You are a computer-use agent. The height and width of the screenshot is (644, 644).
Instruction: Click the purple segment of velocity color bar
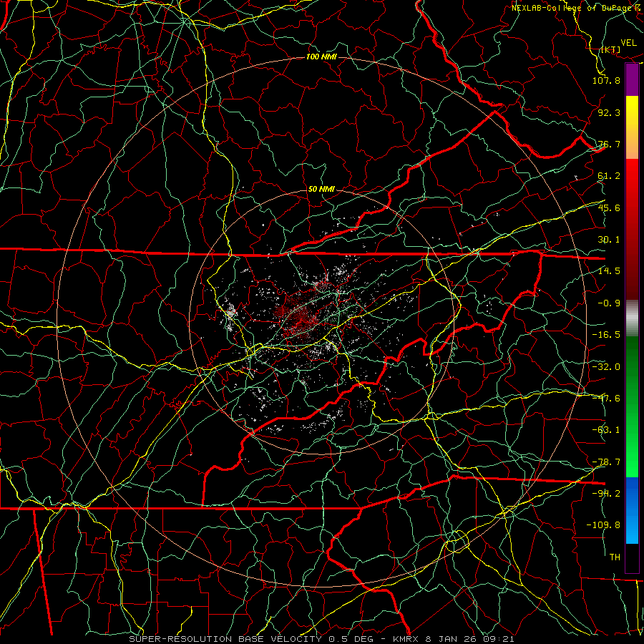(x=632, y=79)
